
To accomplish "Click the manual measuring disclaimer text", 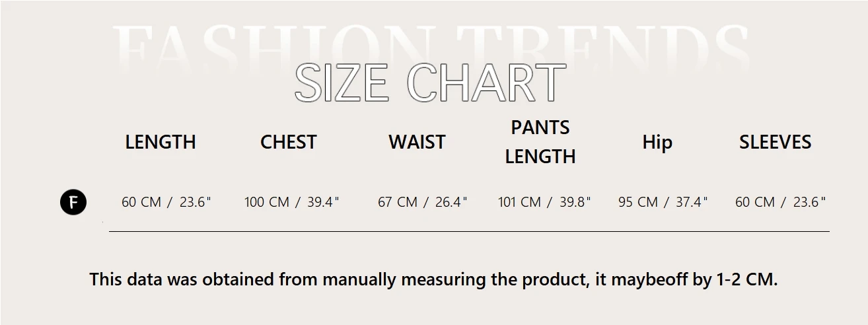I will pos(433,279).
